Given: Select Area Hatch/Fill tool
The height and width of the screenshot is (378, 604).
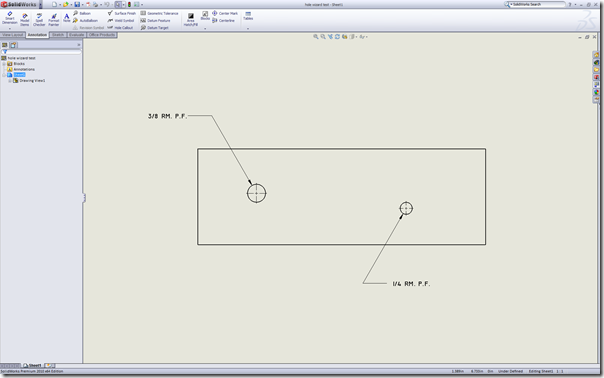Looking at the screenshot, I should pyautogui.click(x=191, y=20).
